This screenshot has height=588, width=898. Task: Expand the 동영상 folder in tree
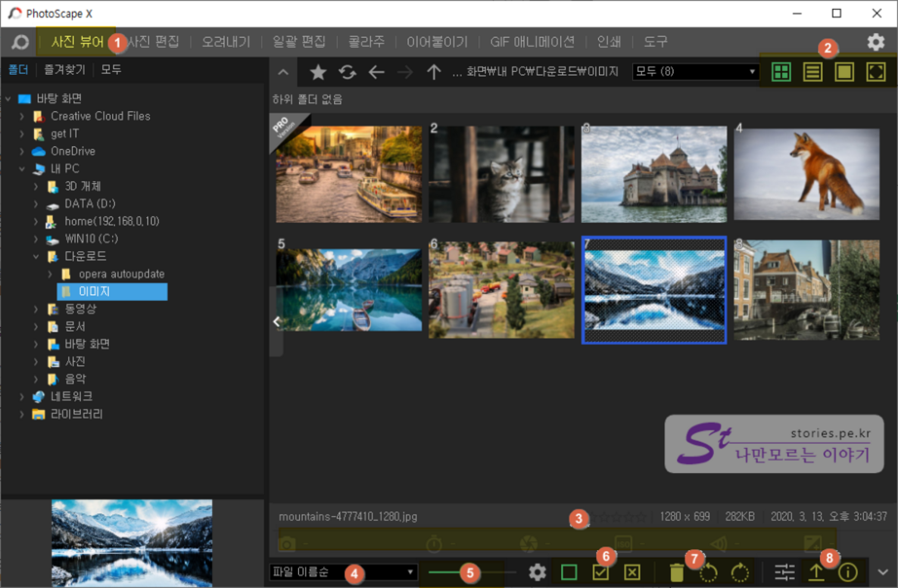click(x=36, y=309)
